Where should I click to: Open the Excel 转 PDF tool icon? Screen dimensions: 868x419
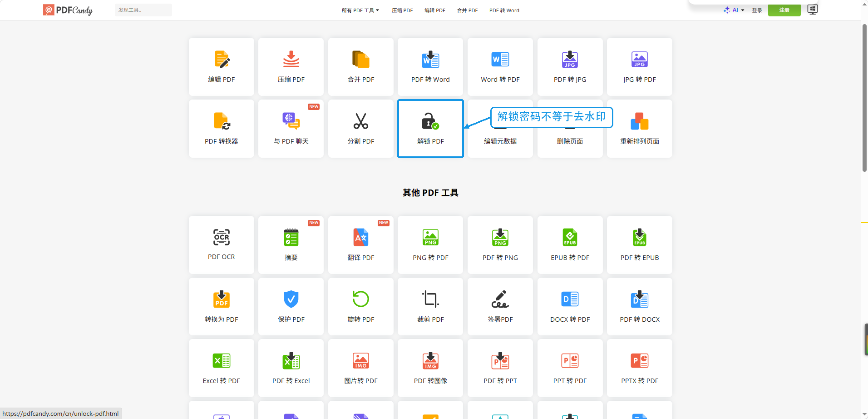[x=222, y=361]
